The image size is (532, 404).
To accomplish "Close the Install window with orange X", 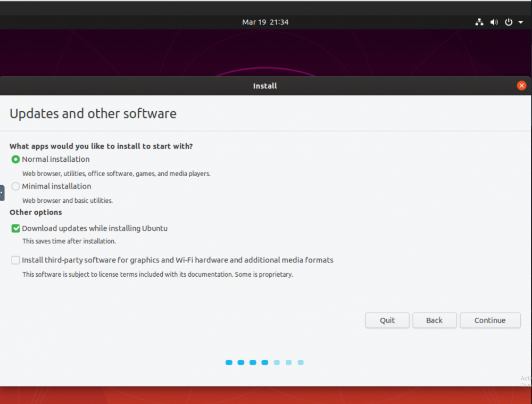I will 521,86.
